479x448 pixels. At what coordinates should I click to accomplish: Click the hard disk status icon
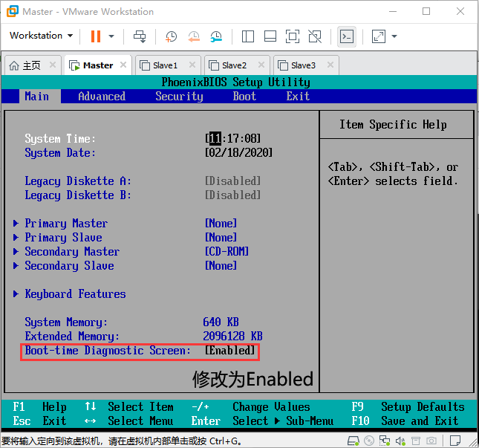[353, 441]
